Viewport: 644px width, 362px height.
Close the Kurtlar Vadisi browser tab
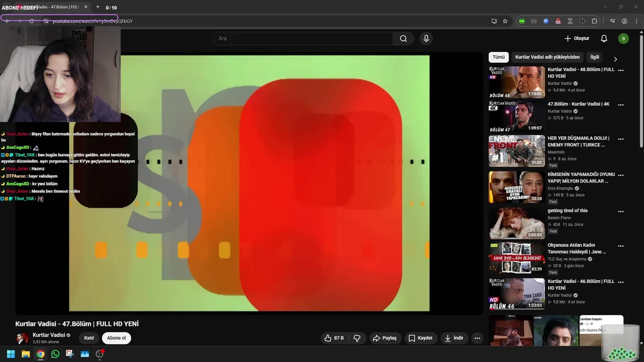coord(86,7)
